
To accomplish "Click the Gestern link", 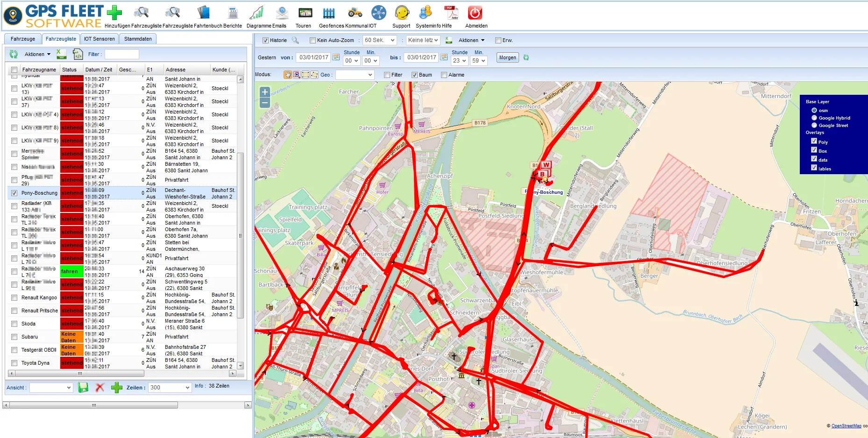I will tap(267, 57).
